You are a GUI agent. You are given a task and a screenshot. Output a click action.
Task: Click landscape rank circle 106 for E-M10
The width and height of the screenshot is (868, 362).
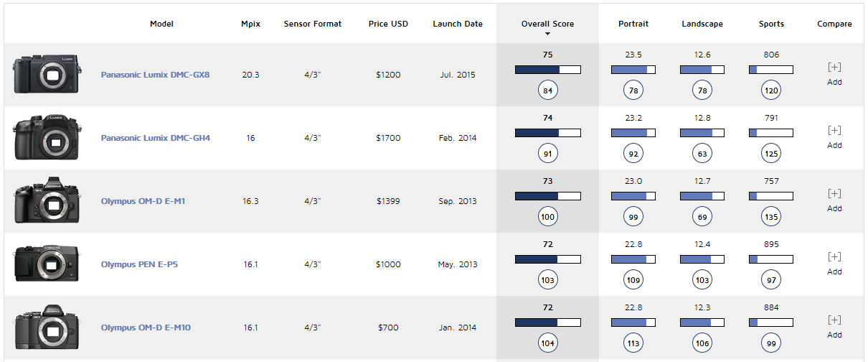point(702,343)
